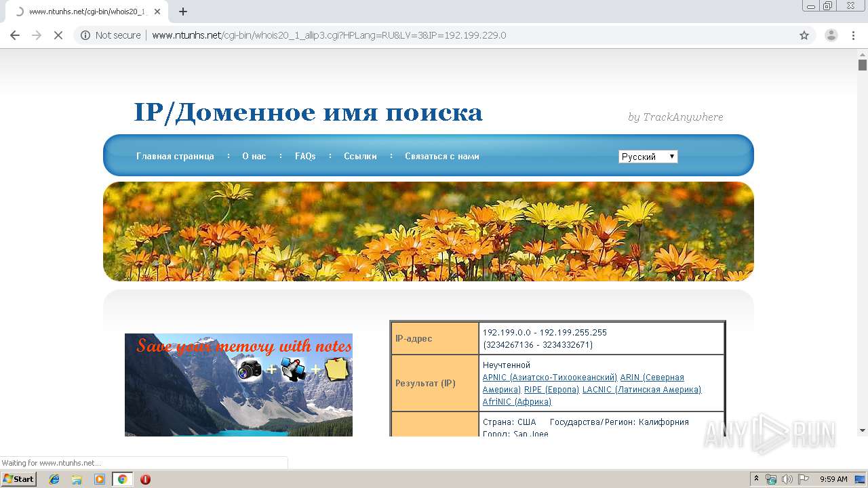
Task: Click the network tray icon
Action: click(x=771, y=479)
